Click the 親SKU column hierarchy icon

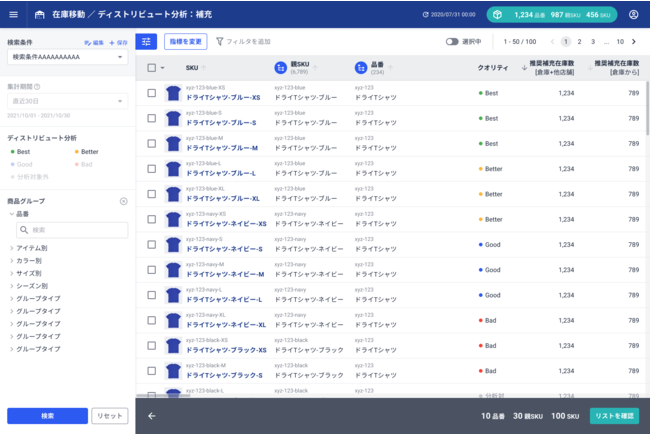pyautogui.click(x=280, y=67)
